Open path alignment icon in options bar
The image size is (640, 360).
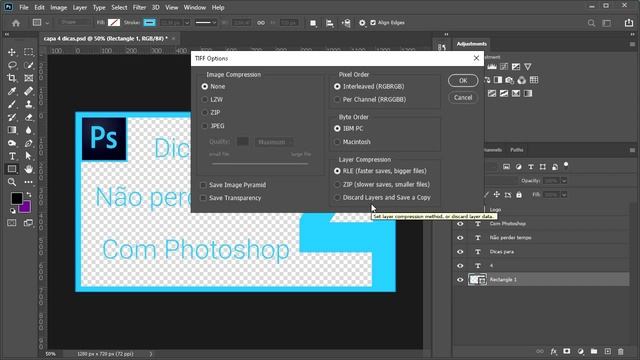point(329,23)
